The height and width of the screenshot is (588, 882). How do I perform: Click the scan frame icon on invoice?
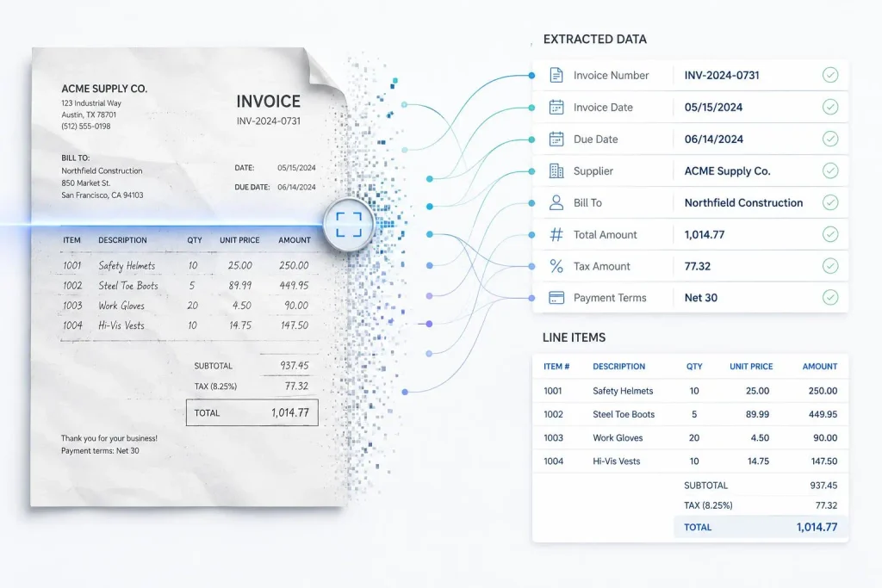[x=349, y=225]
